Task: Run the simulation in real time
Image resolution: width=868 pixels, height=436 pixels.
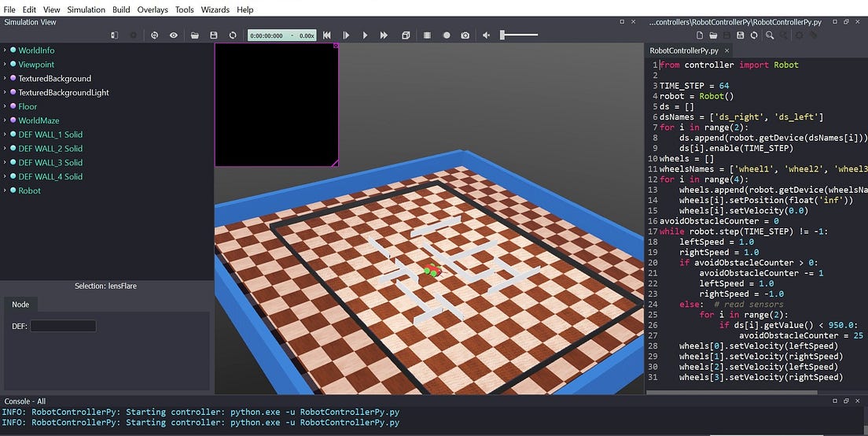Action: pos(365,35)
